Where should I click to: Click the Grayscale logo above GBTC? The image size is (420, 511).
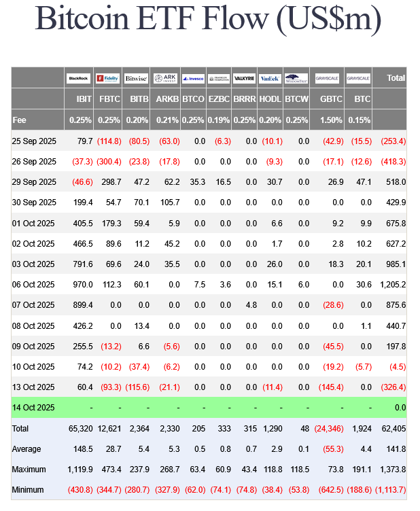[x=327, y=78]
